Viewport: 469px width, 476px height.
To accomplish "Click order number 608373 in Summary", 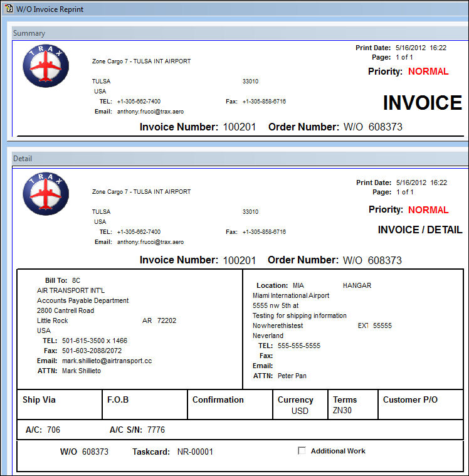I will 385,127.
